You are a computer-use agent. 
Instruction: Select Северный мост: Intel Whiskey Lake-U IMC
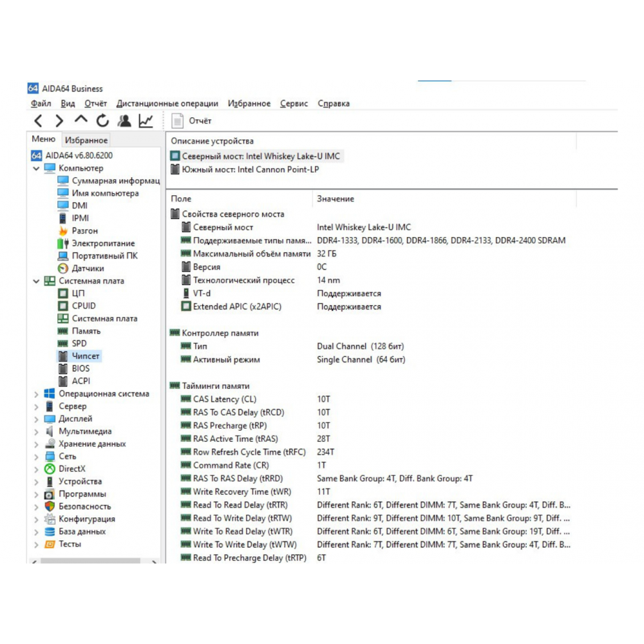click(256, 156)
